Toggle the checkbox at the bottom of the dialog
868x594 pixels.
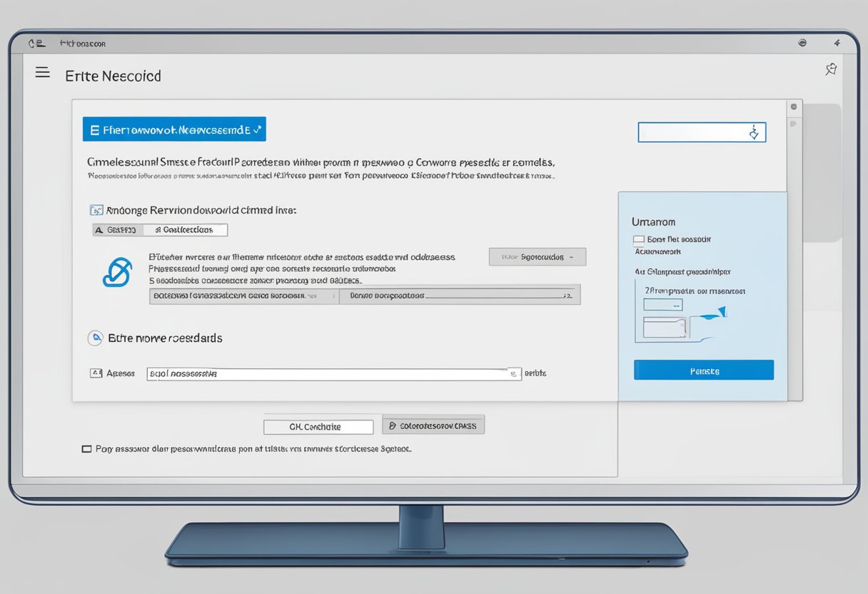(86, 448)
